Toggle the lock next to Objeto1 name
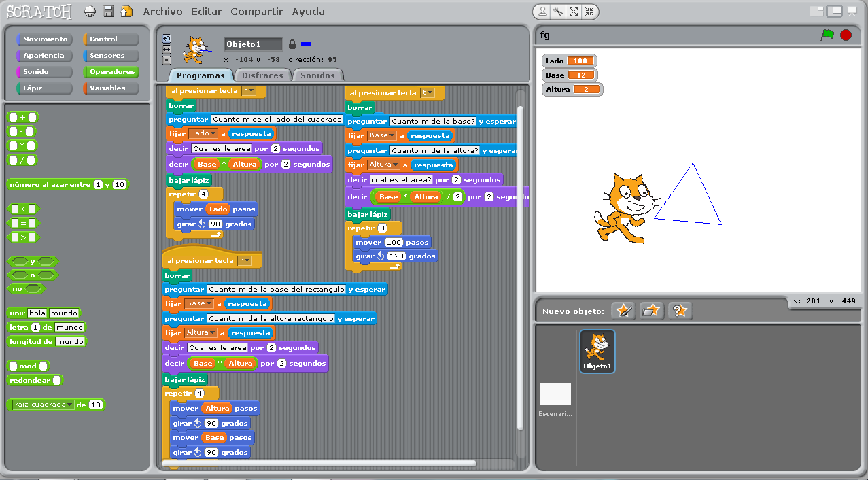Screen dimensions: 868x480 point(292,44)
